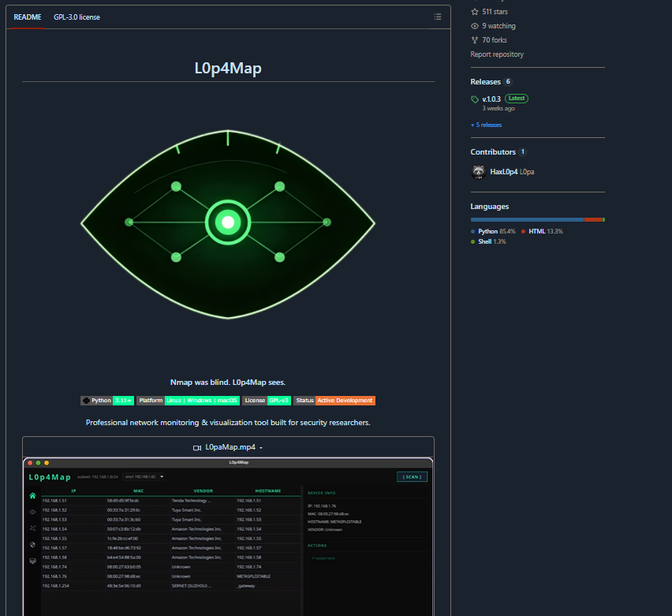
Task: Click the network graph icon in L0p4Map sidebar
Action: tap(32, 528)
